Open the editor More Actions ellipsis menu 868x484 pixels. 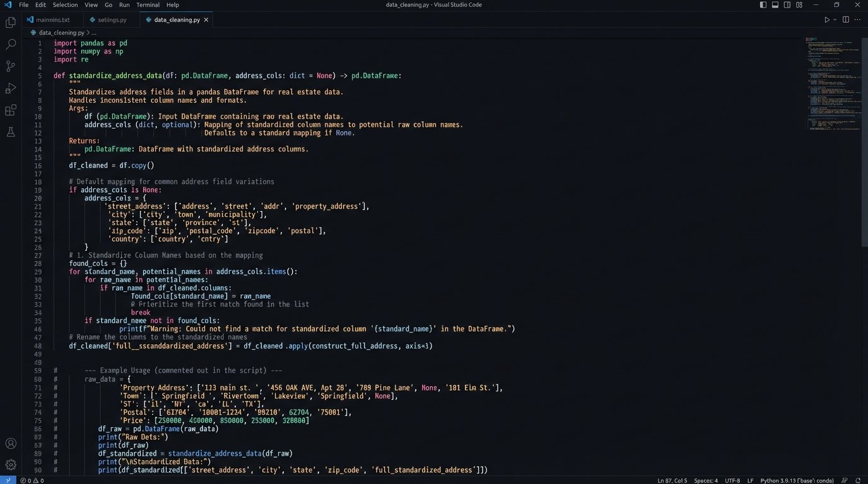[857, 20]
